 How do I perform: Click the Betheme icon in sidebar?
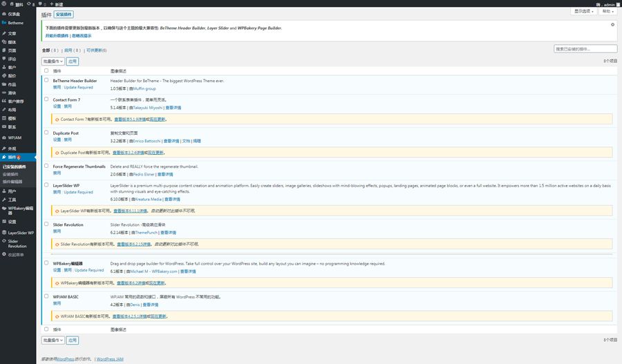click(x=4, y=23)
